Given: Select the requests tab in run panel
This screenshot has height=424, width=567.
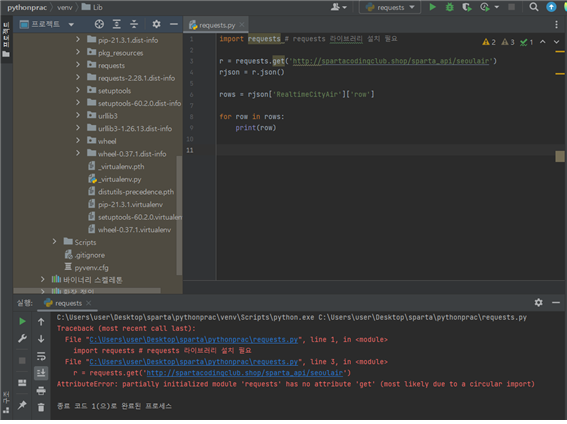Looking at the screenshot, I should tap(67, 303).
